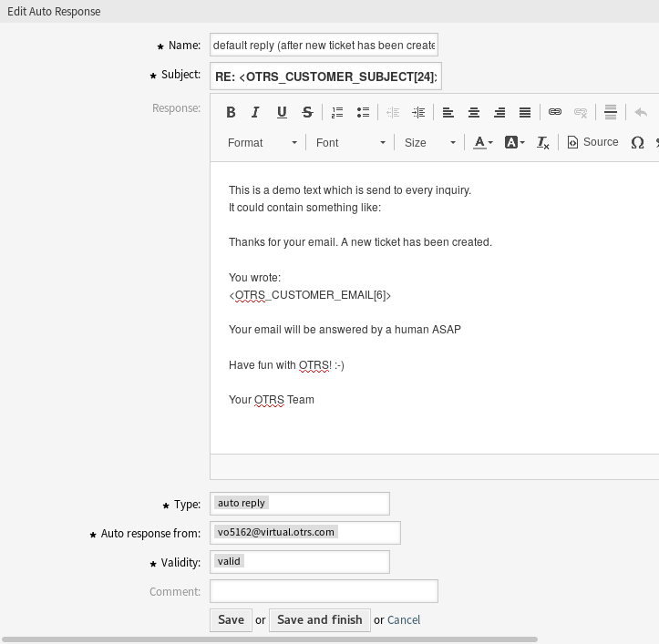Viewport: 659px width, 644px height.
Task: Click Save and finish
Action: [319, 620]
